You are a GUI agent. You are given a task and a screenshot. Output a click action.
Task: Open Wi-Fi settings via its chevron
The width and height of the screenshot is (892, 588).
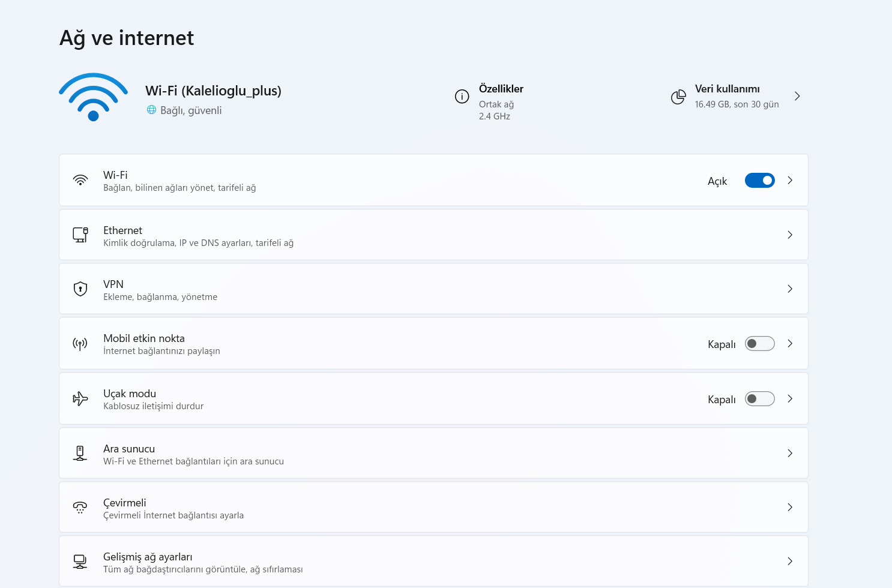[x=790, y=180]
